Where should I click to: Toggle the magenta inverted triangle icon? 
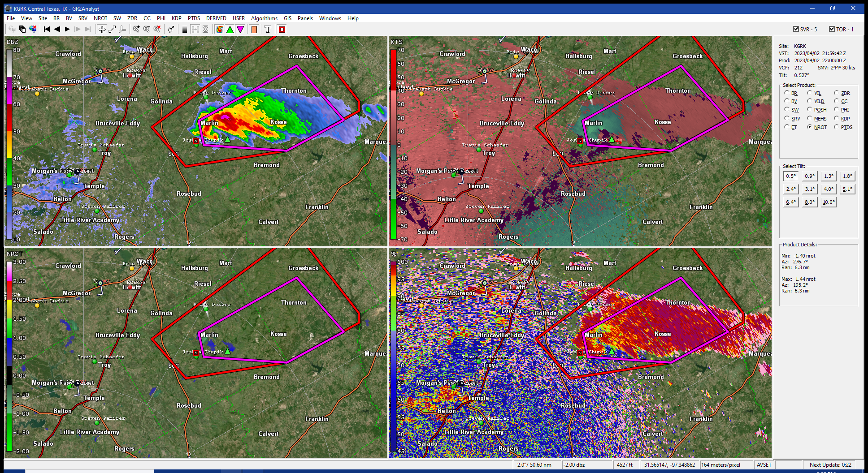[240, 30]
